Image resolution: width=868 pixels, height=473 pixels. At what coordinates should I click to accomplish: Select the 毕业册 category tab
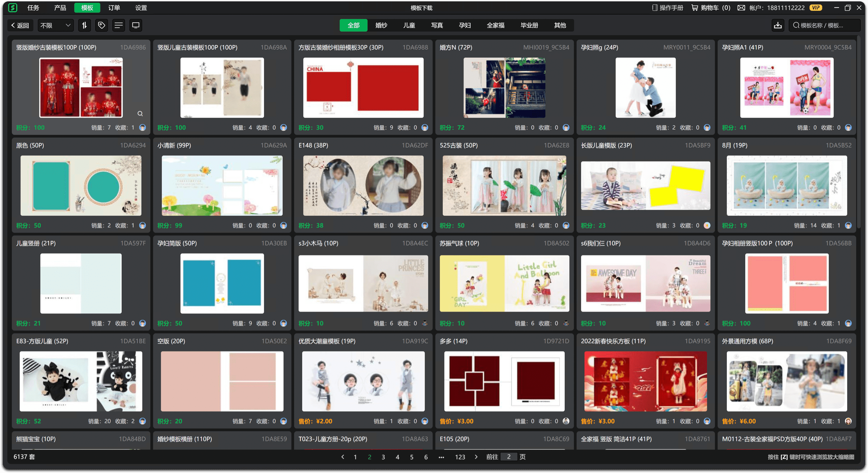[x=529, y=25]
